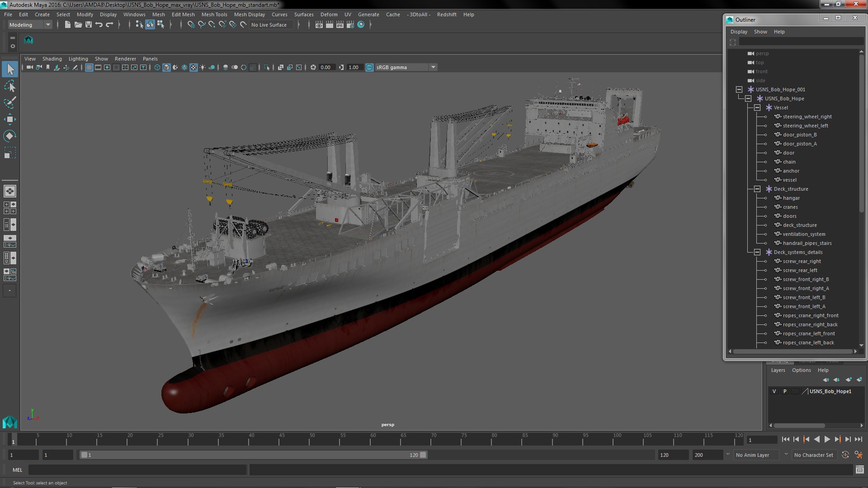This screenshot has width=868, height=488.
Task: Toggle color management ON button
Action: tap(369, 67)
